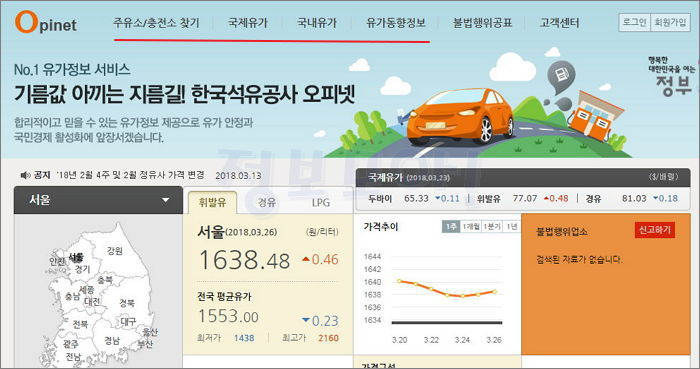Click the Opinet logo
The width and height of the screenshot is (700, 369).
(x=46, y=22)
